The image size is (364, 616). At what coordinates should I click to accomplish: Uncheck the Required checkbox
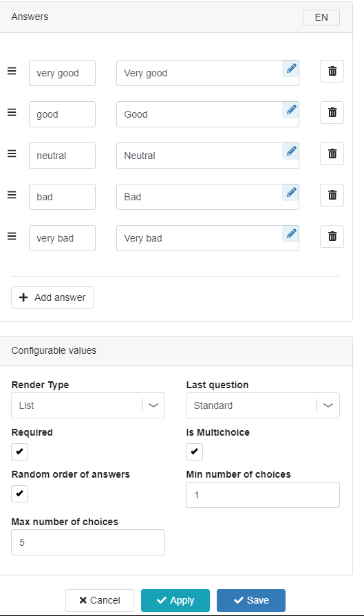(x=20, y=452)
